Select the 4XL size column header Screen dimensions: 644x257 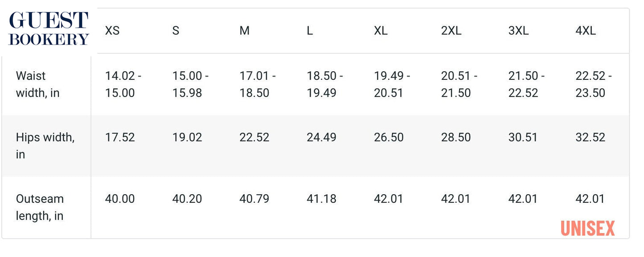[586, 31]
